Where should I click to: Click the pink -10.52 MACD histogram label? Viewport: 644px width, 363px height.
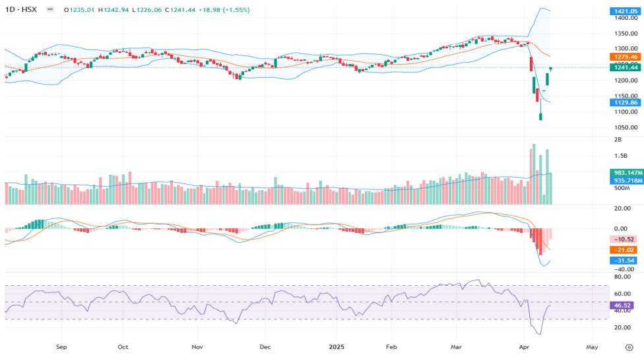pos(624,239)
